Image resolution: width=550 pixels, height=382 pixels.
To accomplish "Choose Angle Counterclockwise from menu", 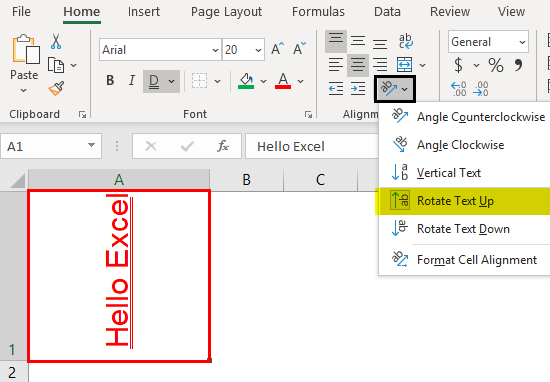I will pos(464,117).
